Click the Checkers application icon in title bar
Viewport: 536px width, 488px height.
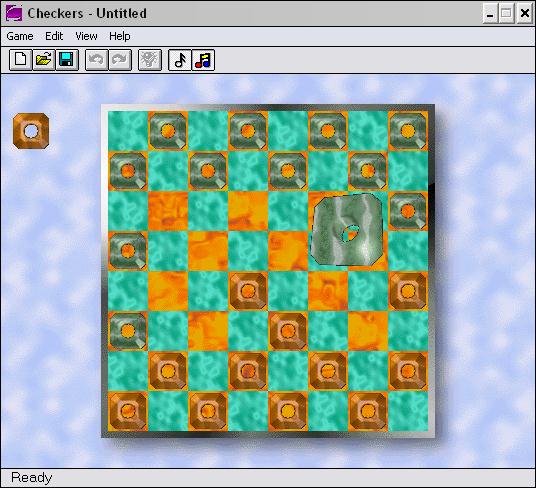coord(14,13)
